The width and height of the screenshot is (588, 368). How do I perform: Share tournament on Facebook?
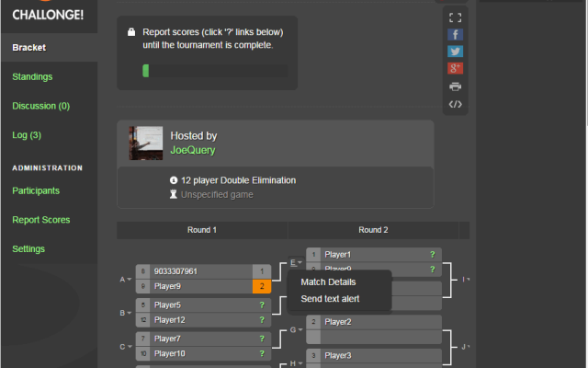tap(455, 34)
